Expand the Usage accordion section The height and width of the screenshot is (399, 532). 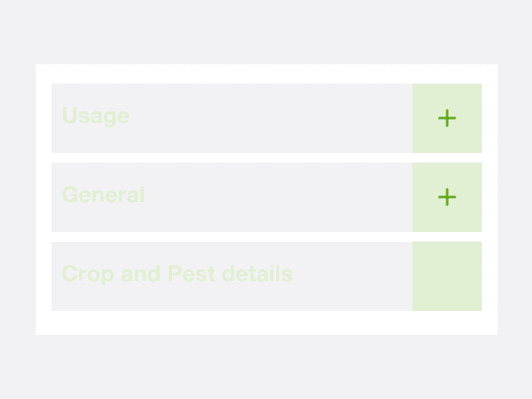[x=447, y=118]
